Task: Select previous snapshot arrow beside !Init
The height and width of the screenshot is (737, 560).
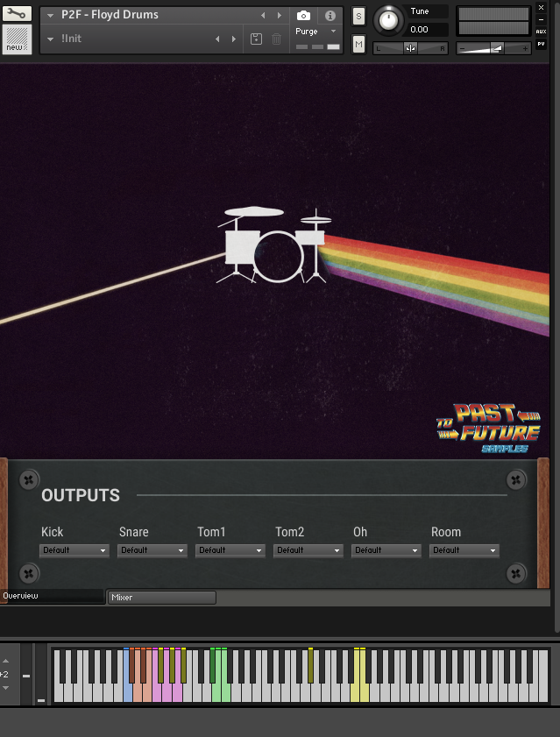Action: (217, 39)
